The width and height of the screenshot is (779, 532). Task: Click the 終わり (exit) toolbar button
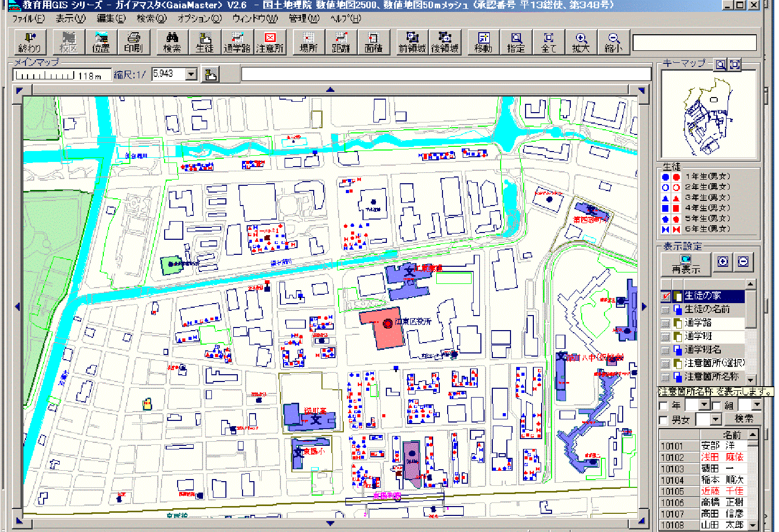pyautogui.click(x=30, y=42)
